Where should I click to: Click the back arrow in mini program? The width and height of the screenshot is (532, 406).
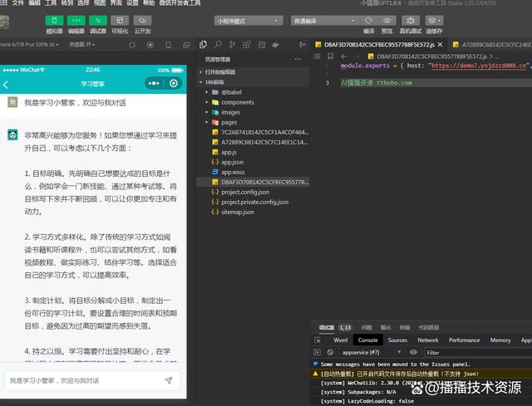click(6, 85)
